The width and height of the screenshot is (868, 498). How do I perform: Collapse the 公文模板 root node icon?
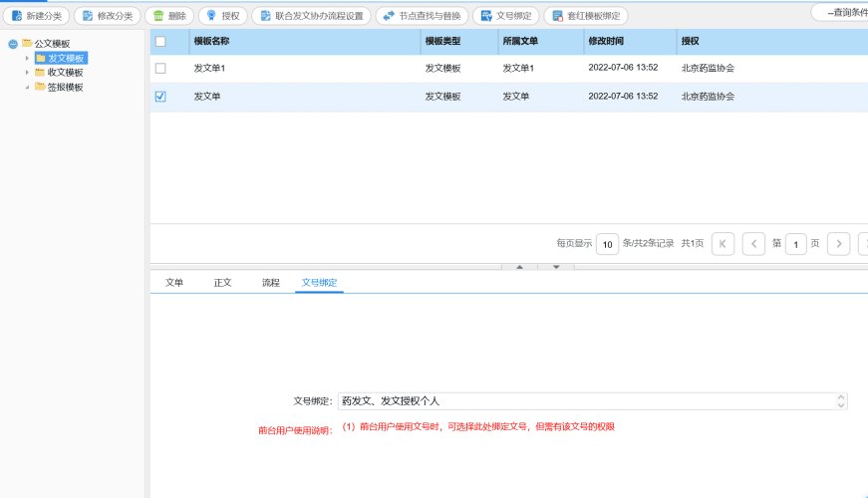[13, 44]
